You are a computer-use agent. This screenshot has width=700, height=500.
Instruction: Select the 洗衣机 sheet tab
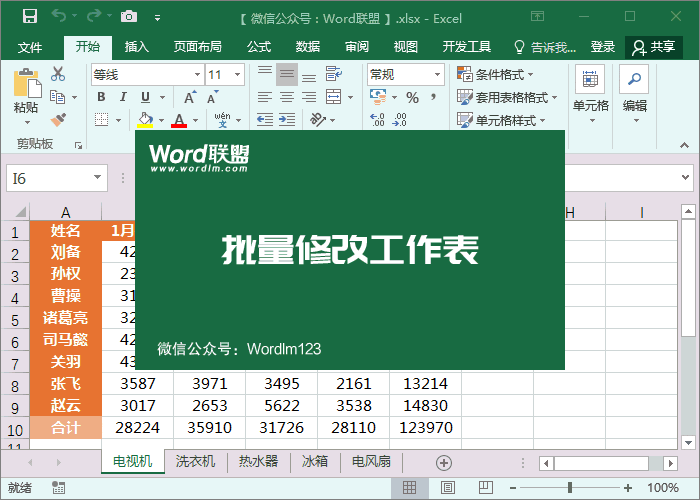(195, 461)
